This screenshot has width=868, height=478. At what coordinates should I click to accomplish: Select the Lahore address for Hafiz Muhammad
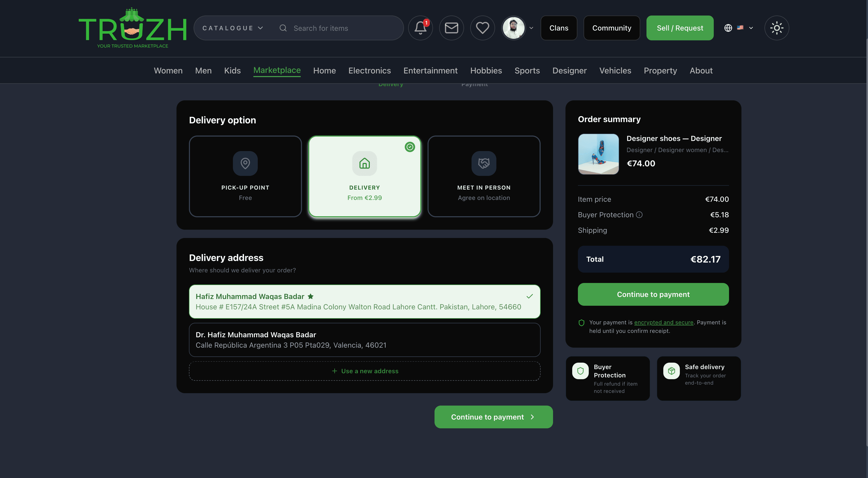365,302
